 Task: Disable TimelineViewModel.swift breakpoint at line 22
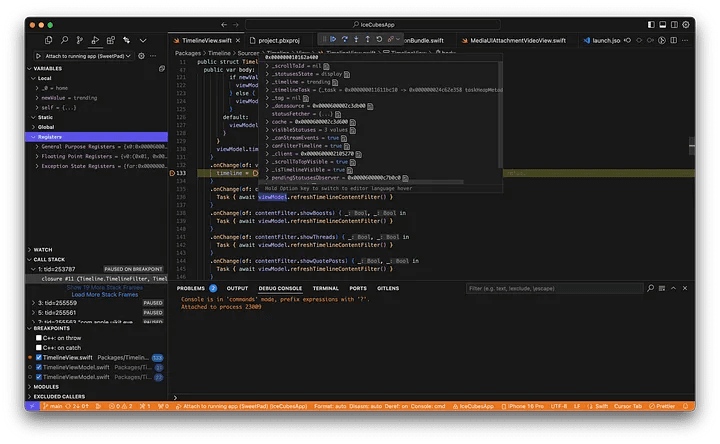(39, 377)
